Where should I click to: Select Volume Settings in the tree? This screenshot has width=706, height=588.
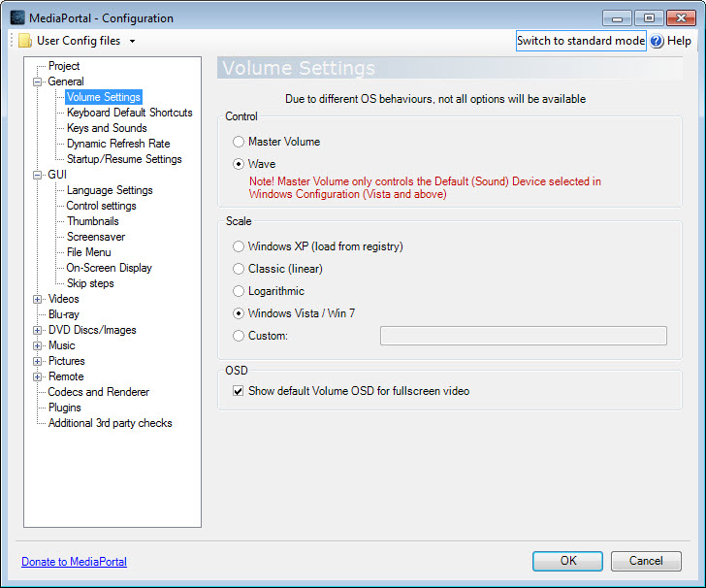click(x=104, y=97)
